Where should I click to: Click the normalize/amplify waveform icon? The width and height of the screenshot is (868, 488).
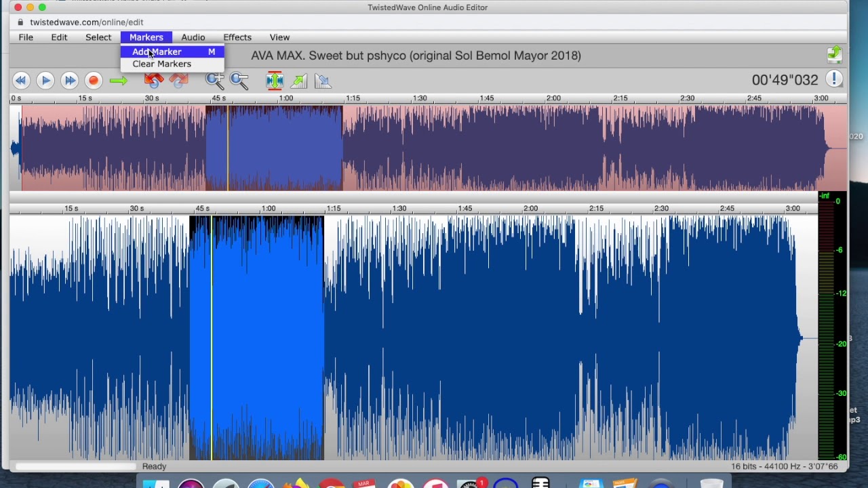275,81
